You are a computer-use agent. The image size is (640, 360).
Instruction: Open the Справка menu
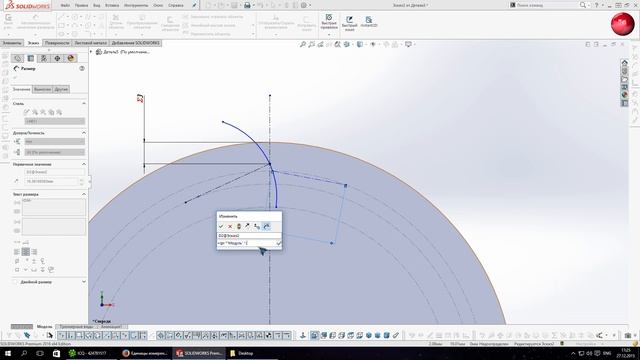[176, 5]
